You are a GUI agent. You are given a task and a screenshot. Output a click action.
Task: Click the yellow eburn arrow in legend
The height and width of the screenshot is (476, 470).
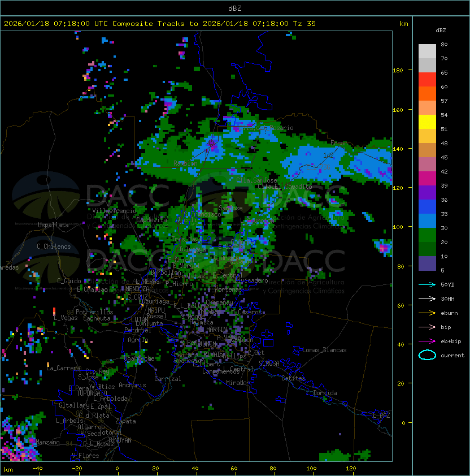(x=427, y=313)
